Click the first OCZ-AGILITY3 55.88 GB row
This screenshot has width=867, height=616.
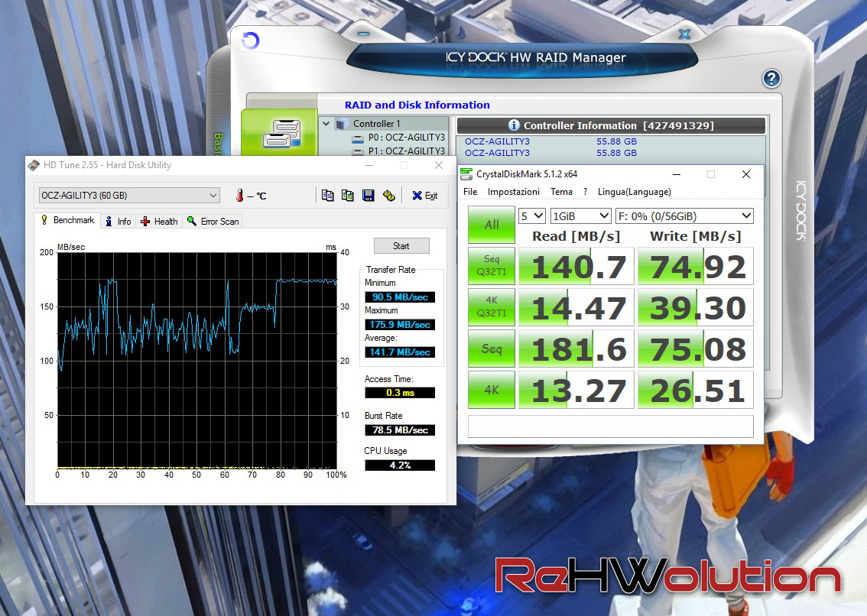coord(550,141)
